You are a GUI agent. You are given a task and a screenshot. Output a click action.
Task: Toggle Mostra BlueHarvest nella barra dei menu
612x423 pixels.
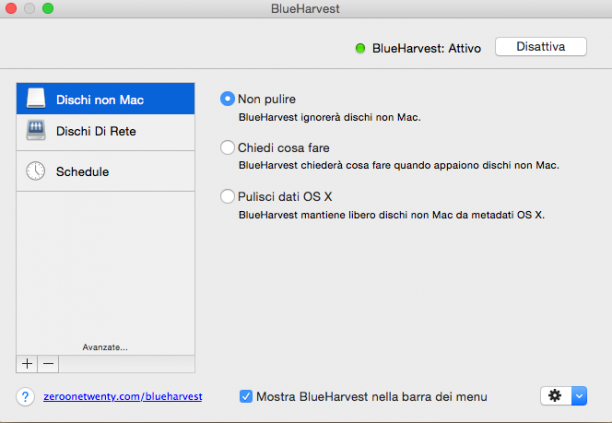click(x=246, y=396)
